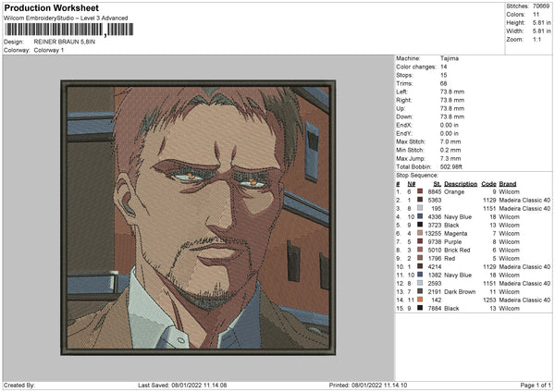The image size is (555, 392).
Task: Click the "Description" column header
Action: tap(461, 184)
